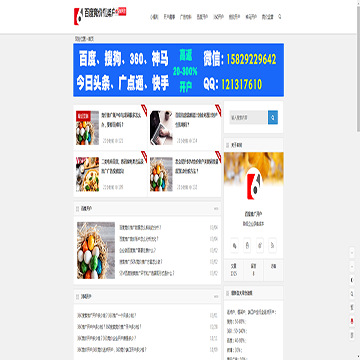Open the 360开户 navigation menu item
This screenshot has height=360, width=360.
pos(218,17)
